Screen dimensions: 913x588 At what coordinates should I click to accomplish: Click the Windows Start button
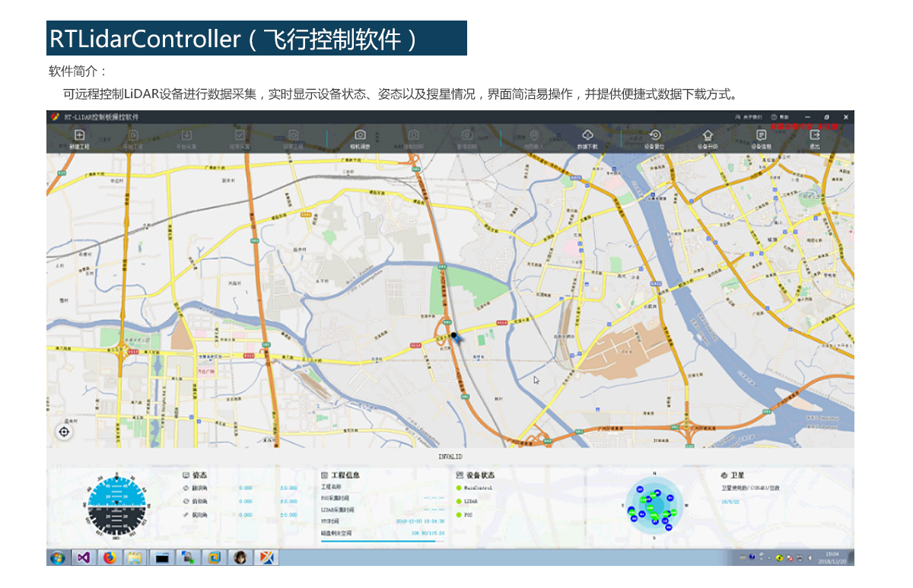click(57, 558)
